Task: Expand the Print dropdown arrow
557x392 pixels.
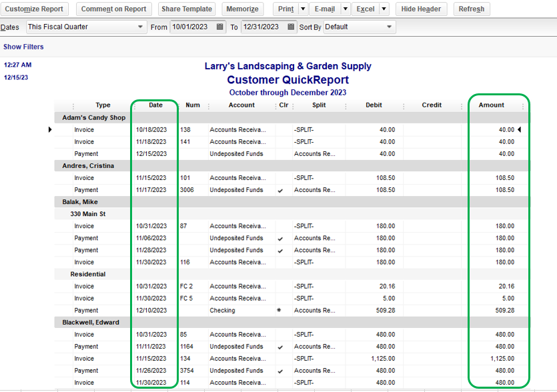Action: pyautogui.click(x=303, y=9)
